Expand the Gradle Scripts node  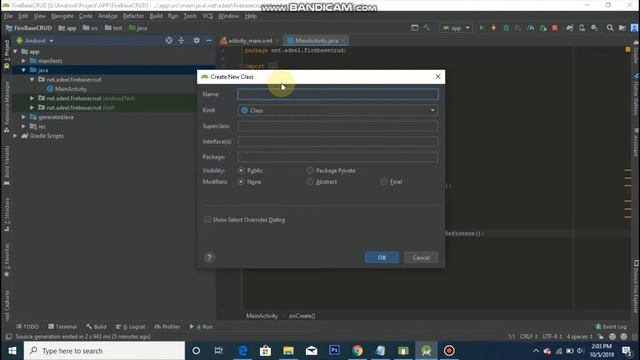(x=16, y=136)
